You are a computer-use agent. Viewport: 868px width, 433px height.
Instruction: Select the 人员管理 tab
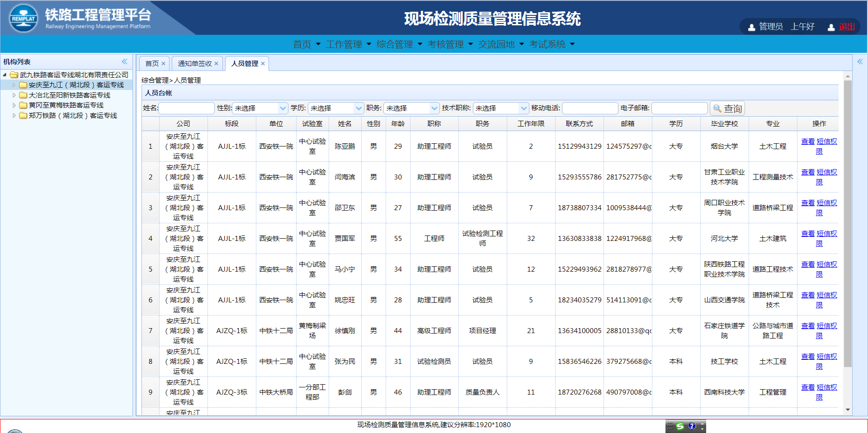click(x=245, y=64)
